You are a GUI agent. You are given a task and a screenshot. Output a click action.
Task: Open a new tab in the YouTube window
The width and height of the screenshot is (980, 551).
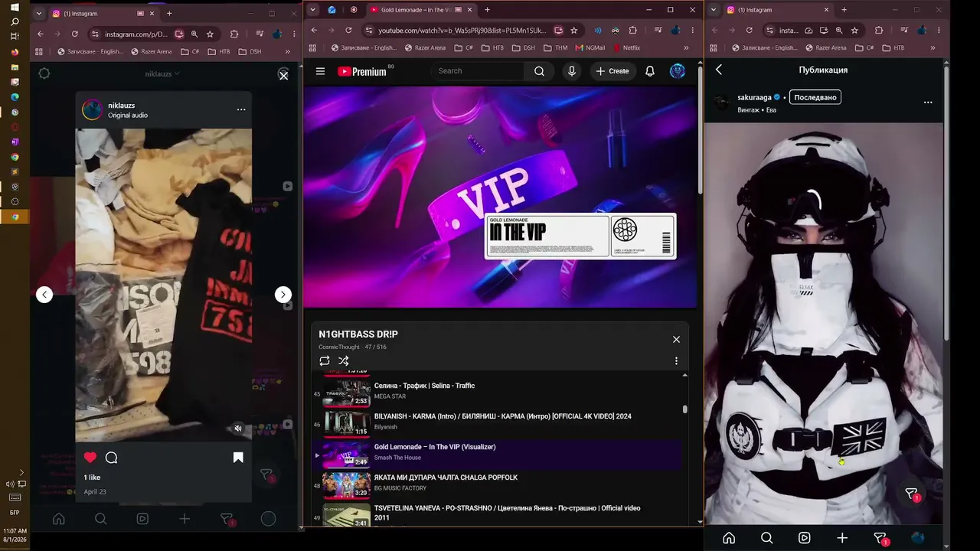[487, 10]
